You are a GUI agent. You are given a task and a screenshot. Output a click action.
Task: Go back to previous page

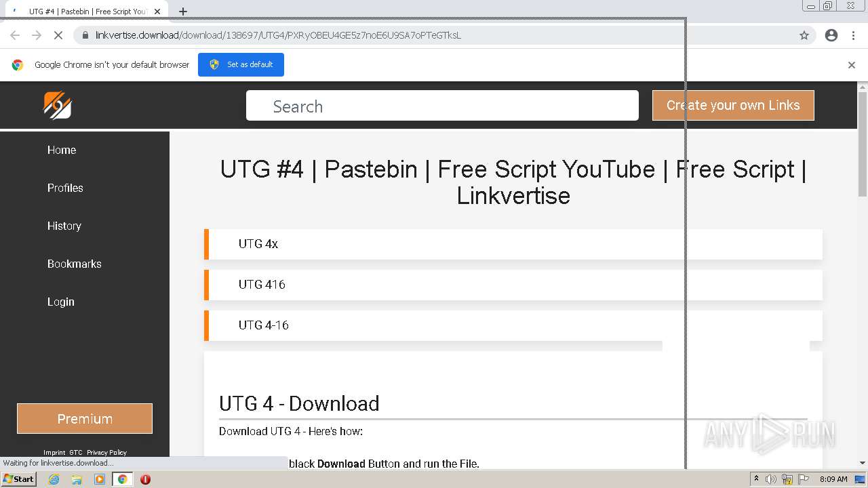pyautogui.click(x=15, y=35)
